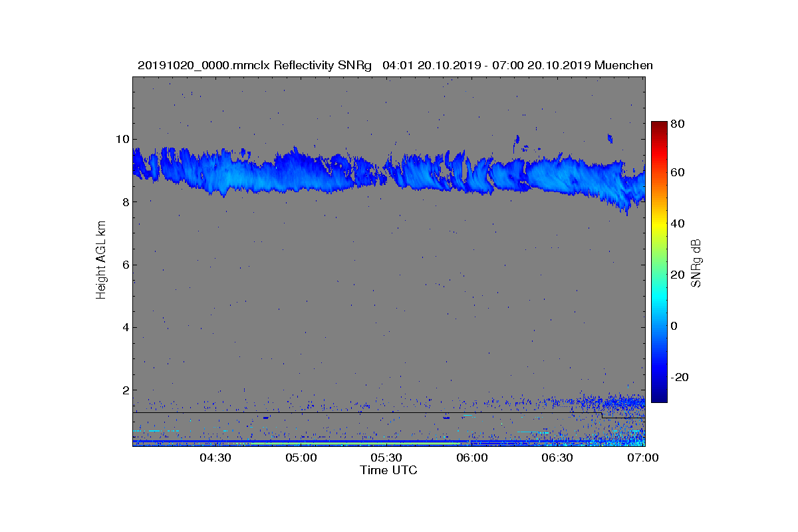The width and height of the screenshot is (798, 532).
Task: Click the 'SNRg dB' colorbar label
Action: pos(696,263)
